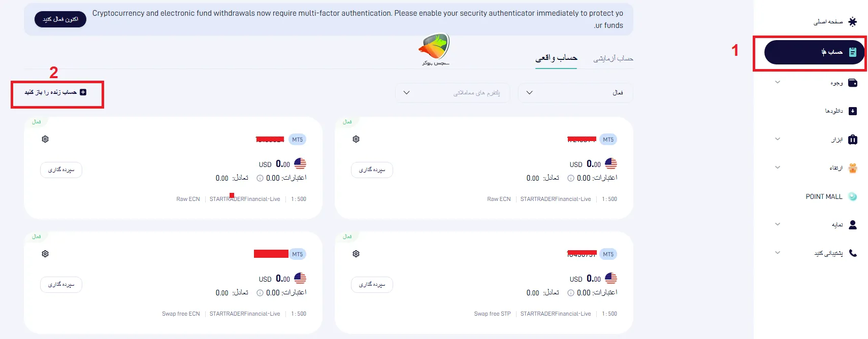The width and height of the screenshot is (868, 339).
Task: Click info icon next to اعتبارات on top-left card
Action: (260, 178)
